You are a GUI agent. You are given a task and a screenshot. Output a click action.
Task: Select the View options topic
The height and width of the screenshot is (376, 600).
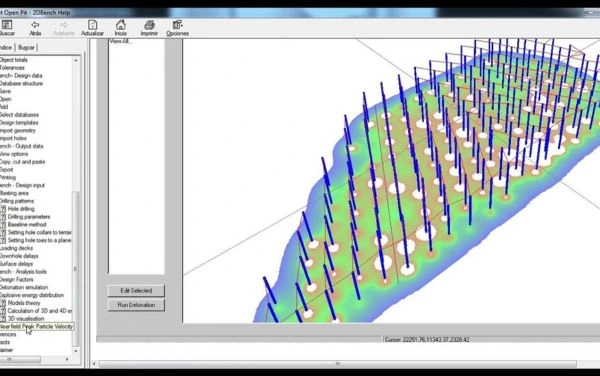click(14, 154)
